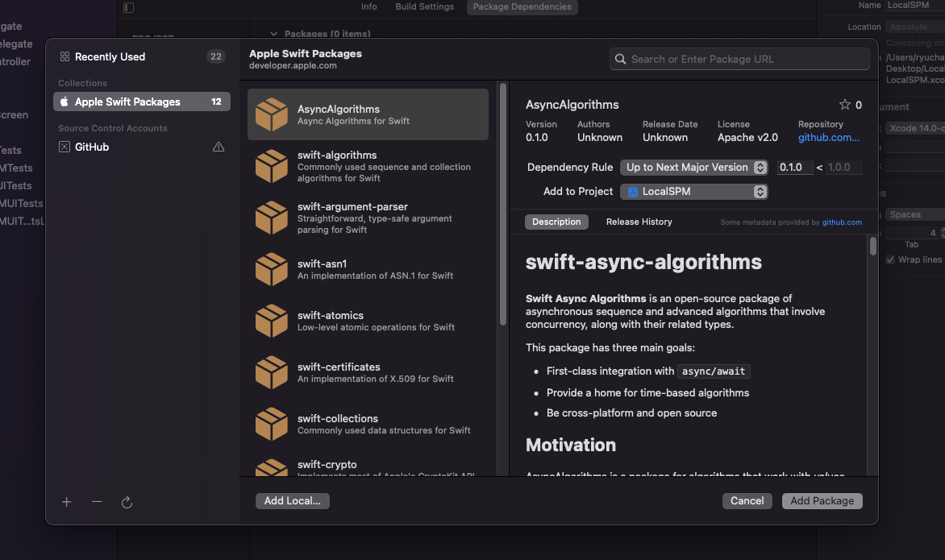Screen dimensions: 945x560
Task: Open the github.com... repository link
Action: [x=829, y=137]
